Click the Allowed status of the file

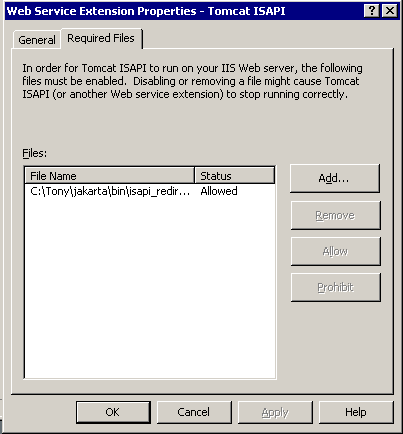[x=219, y=191]
